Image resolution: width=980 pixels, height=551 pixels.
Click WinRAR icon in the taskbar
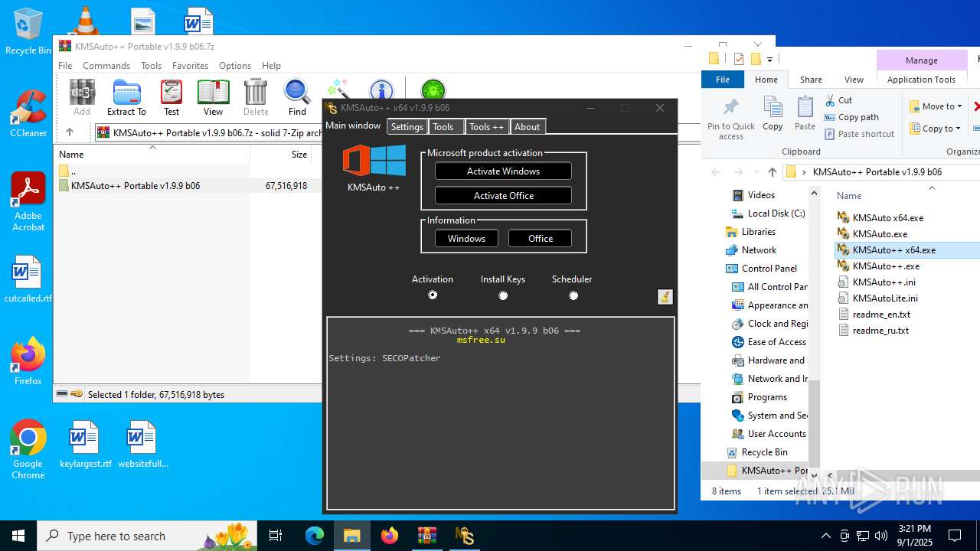pyautogui.click(x=426, y=536)
